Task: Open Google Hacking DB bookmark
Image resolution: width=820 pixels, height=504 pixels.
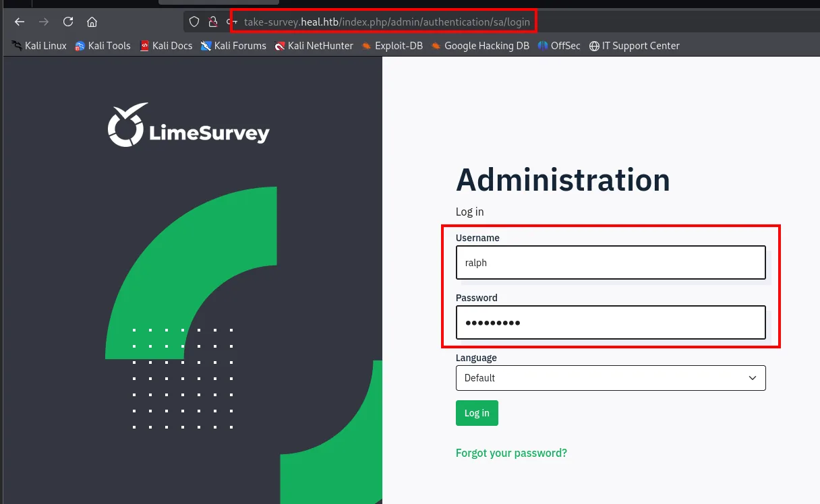Action: (480, 46)
